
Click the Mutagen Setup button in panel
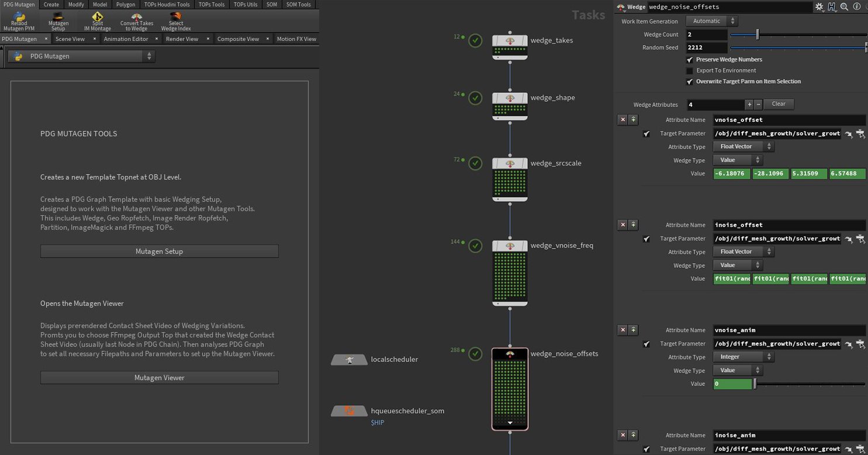[159, 251]
